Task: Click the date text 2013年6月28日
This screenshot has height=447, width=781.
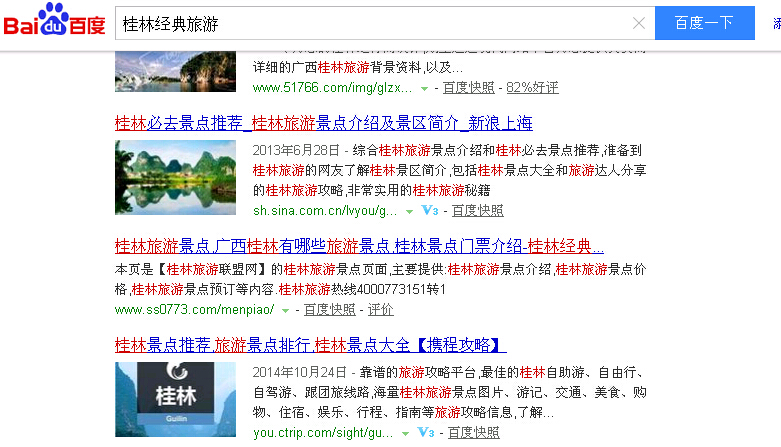Action: tap(296, 150)
